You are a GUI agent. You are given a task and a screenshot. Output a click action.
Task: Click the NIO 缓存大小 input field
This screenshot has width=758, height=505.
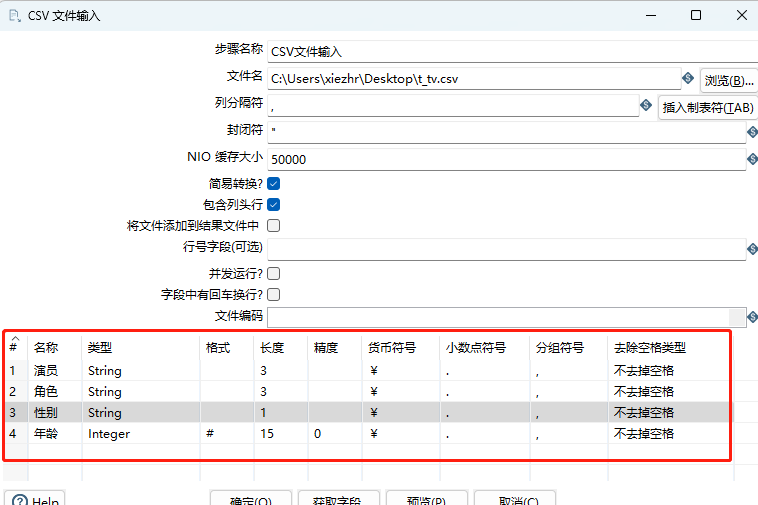tap(507, 159)
